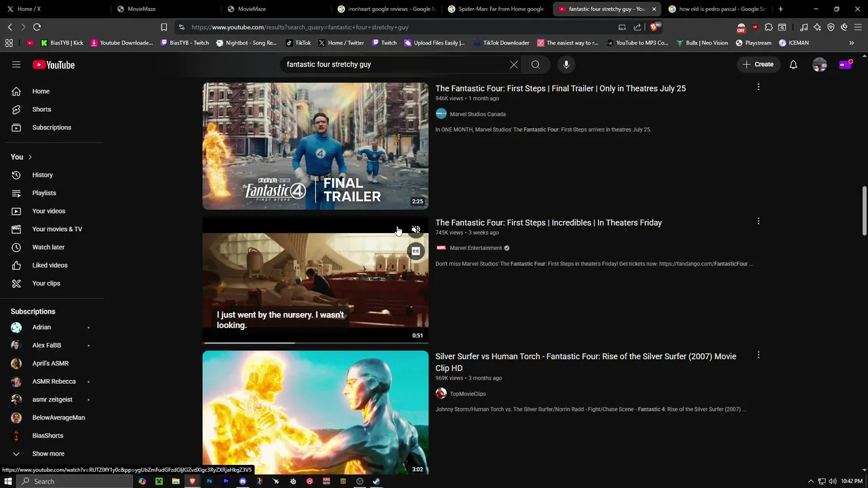Open a new browser tab

point(781,9)
